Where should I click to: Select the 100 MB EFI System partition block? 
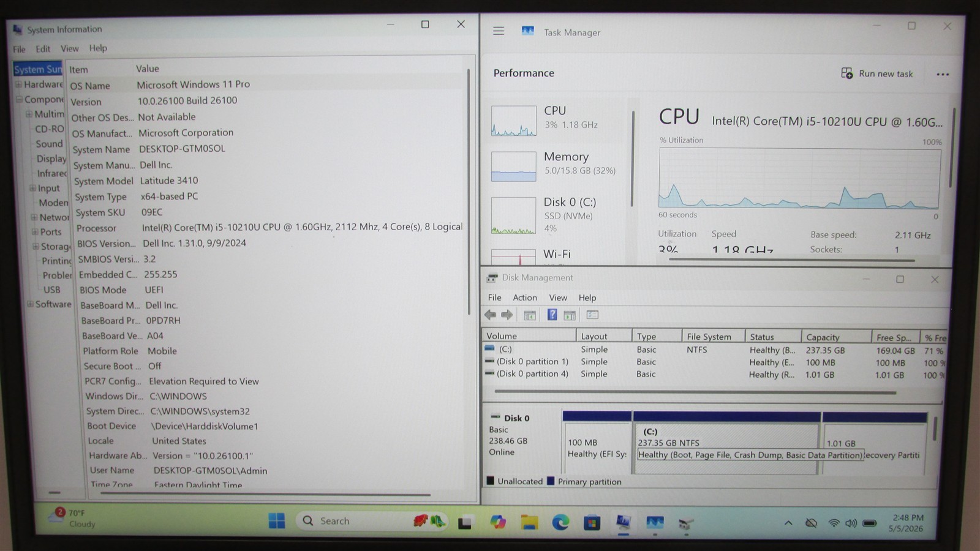(597, 443)
